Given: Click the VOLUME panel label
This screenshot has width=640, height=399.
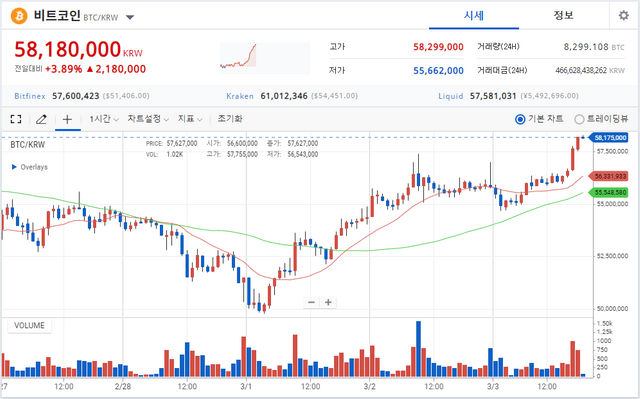Looking at the screenshot, I should [29, 326].
